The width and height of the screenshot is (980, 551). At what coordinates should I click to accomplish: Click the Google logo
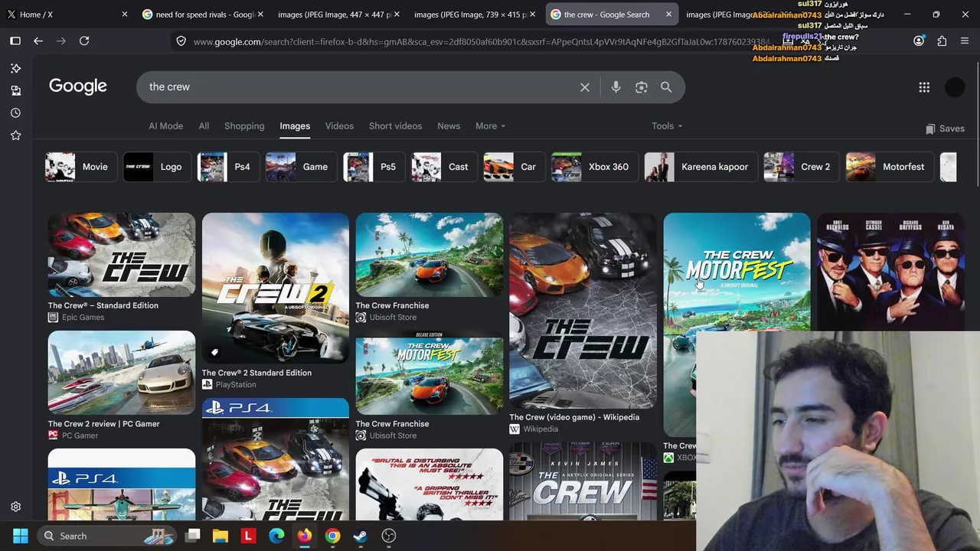[x=78, y=86]
